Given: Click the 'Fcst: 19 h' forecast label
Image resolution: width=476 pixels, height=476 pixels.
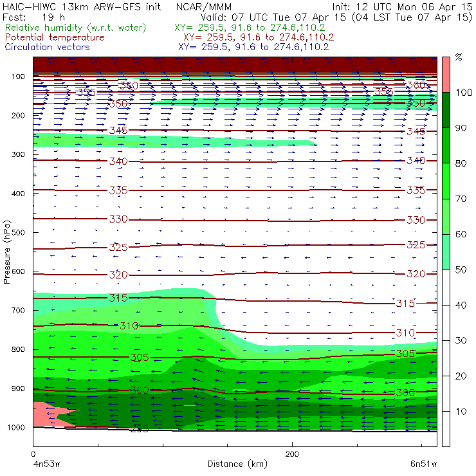Looking at the screenshot, I should [33, 17].
